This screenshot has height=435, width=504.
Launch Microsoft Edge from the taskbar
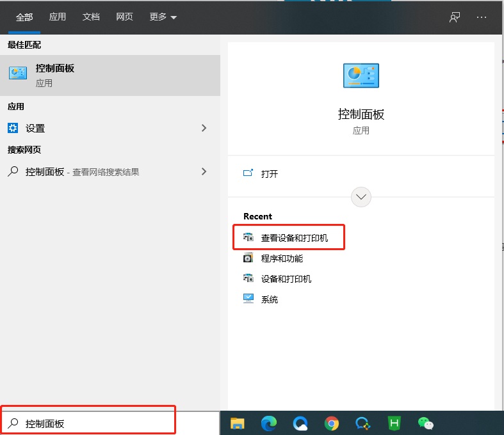click(269, 423)
